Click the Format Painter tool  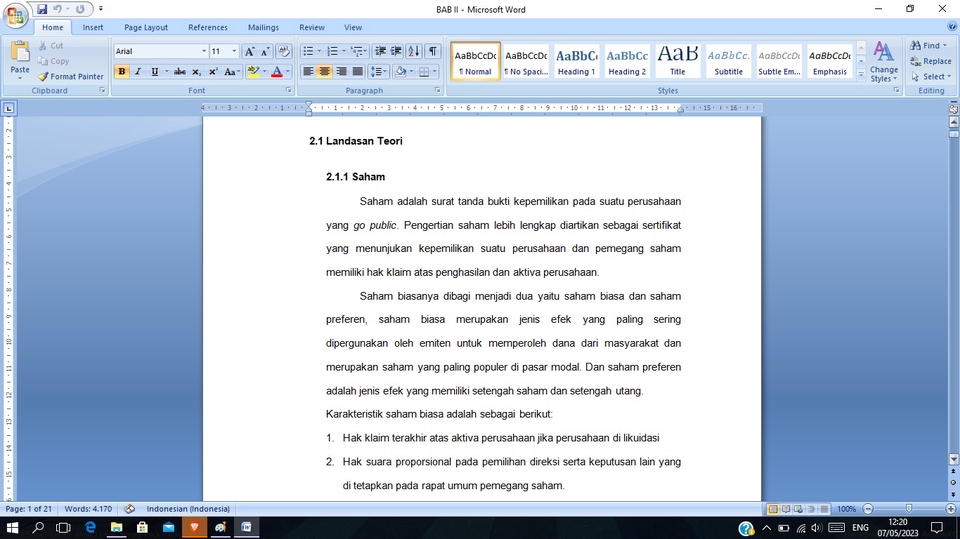coord(70,77)
